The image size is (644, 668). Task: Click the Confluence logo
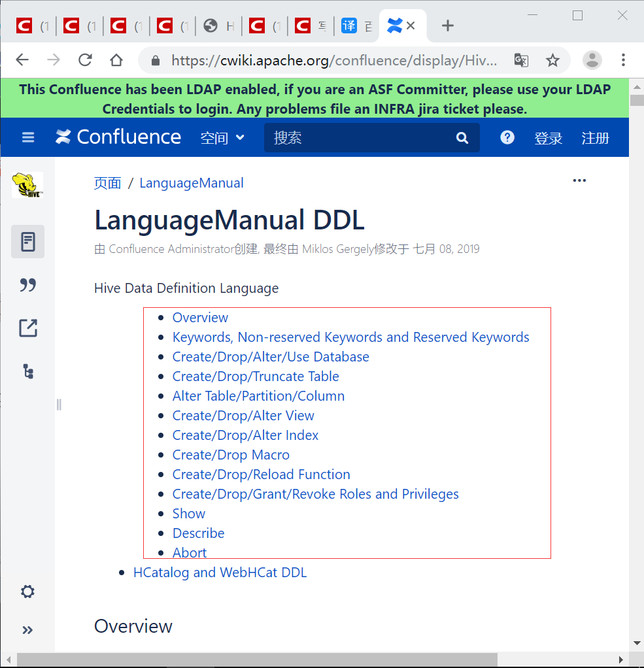click(118, 137)
